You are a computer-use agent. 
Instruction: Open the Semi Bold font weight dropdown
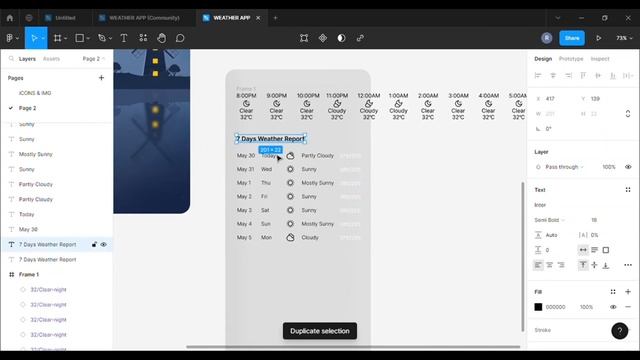tap(549, 220)
